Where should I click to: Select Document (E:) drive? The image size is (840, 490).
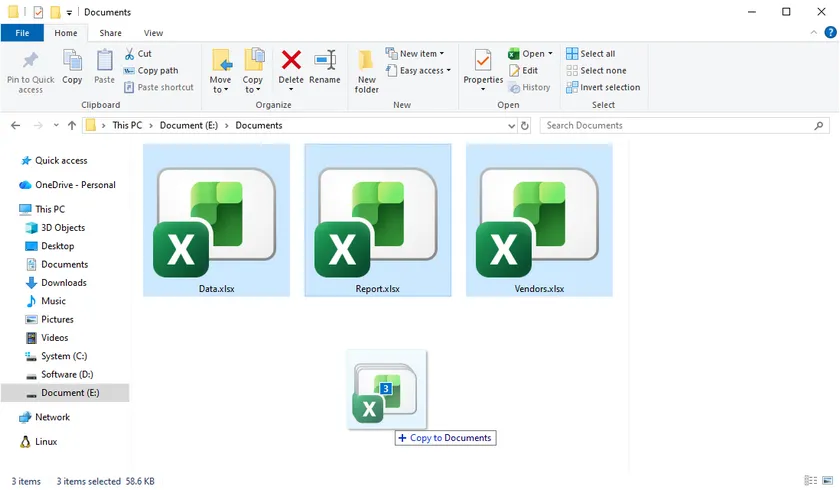(65, 393)
